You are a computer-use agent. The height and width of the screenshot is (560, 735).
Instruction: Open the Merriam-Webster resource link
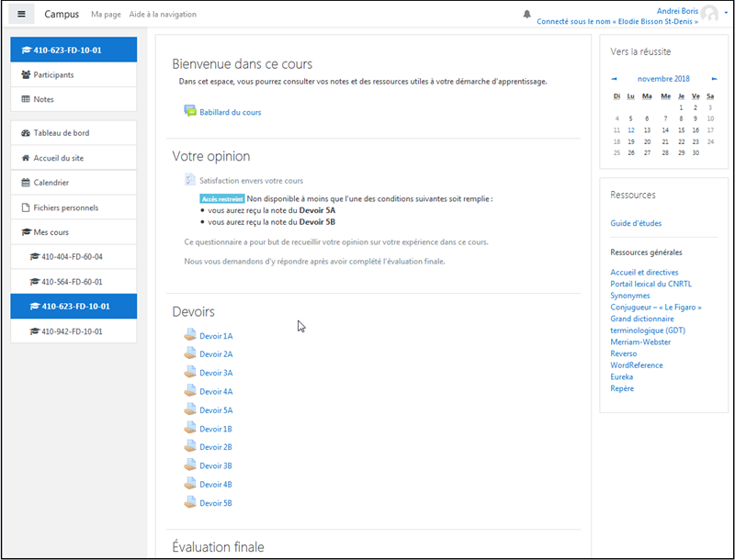[640, 342]
